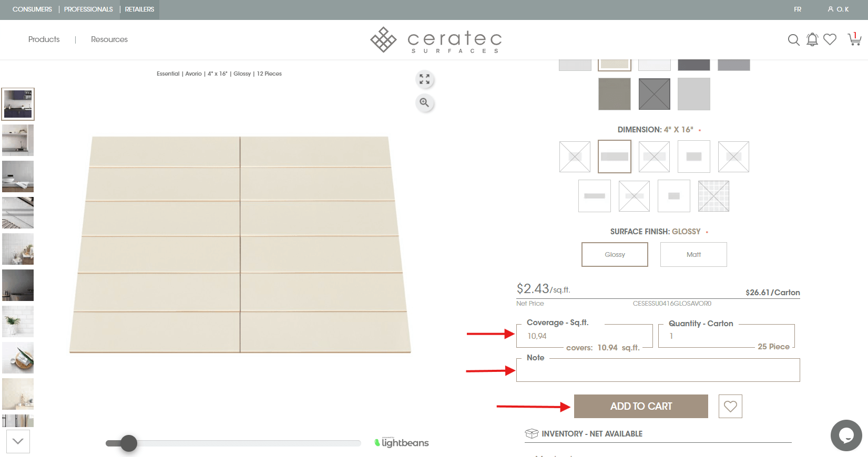Viewport: 868px width, 457px height.
Task: Expand product image to fullscreen
Action: 424,79
